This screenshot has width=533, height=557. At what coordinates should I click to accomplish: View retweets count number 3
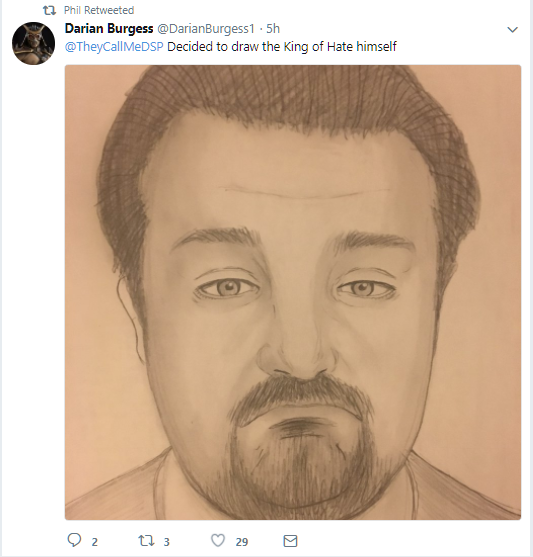(x=166, y=542)
